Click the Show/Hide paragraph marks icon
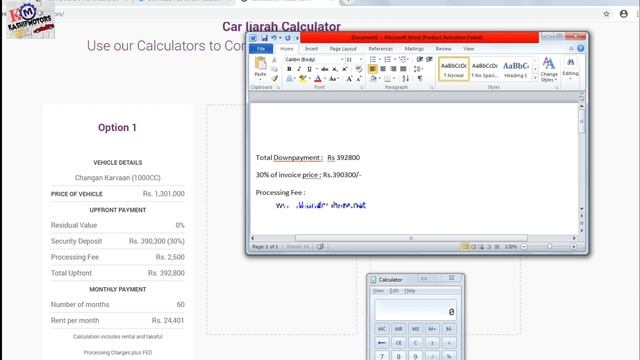The height and width of the screenshot is (360, 640). (x=420, y=79)
